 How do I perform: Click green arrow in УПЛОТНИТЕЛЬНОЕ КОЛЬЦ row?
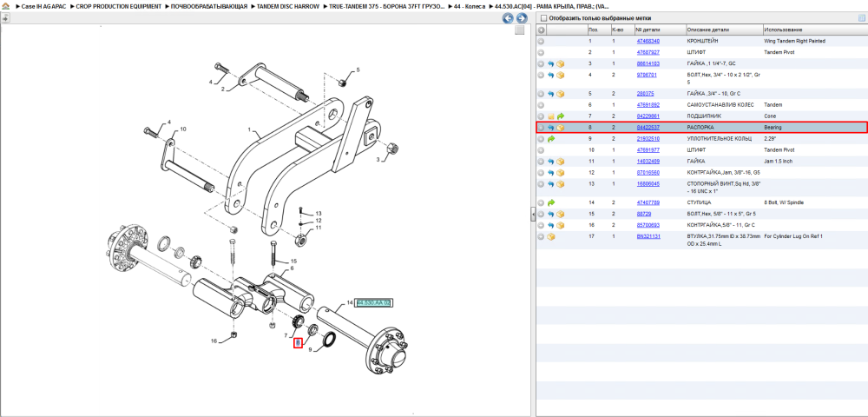pyautogui.click(x=551, y=139)
